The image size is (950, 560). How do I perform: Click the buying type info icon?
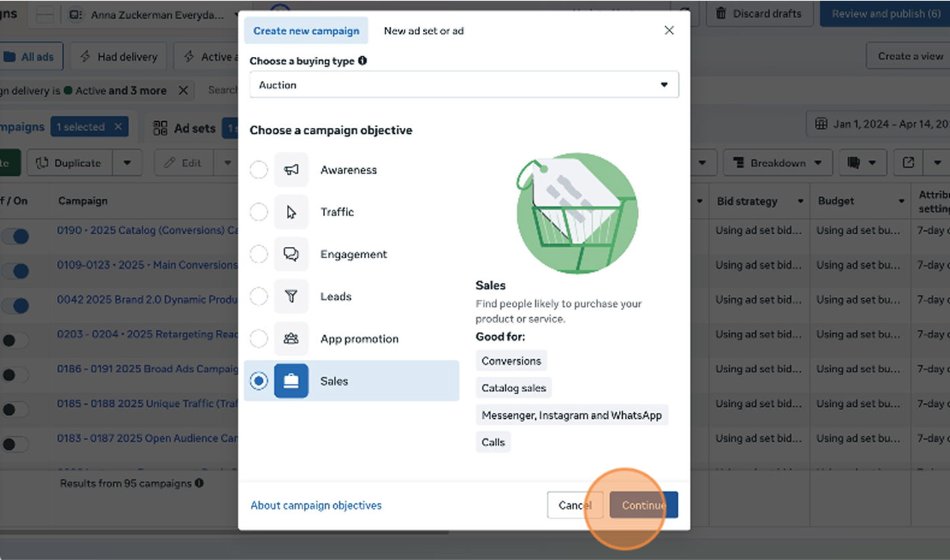click(x=363, y=61)
